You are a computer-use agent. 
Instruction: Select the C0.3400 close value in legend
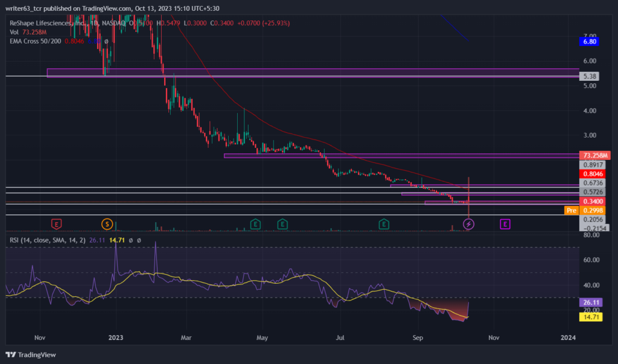(222, 24)
